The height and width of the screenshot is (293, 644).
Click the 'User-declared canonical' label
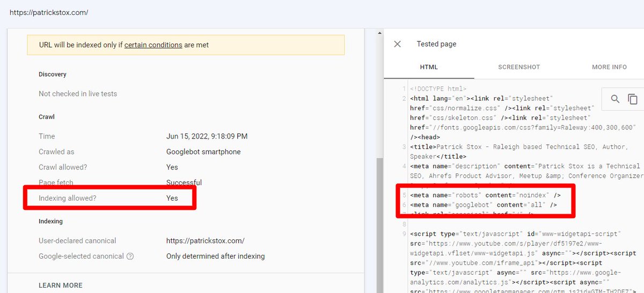point(77,241)
